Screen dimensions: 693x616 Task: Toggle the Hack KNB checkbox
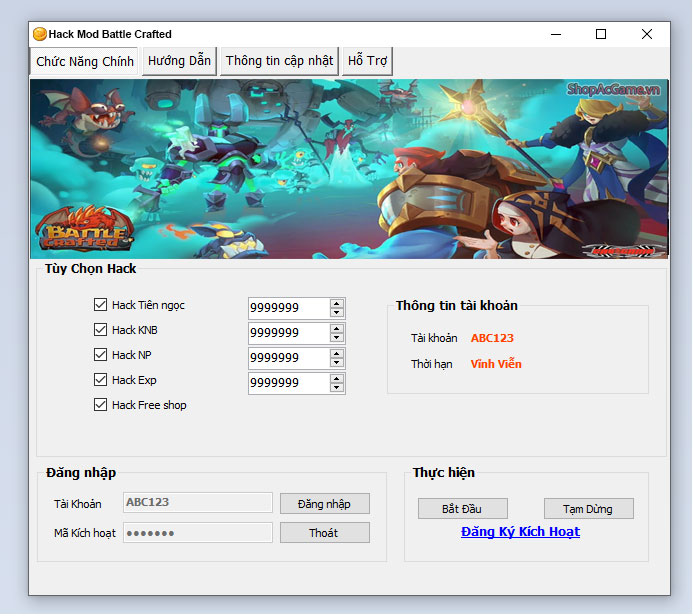click(x=100, y=330)
